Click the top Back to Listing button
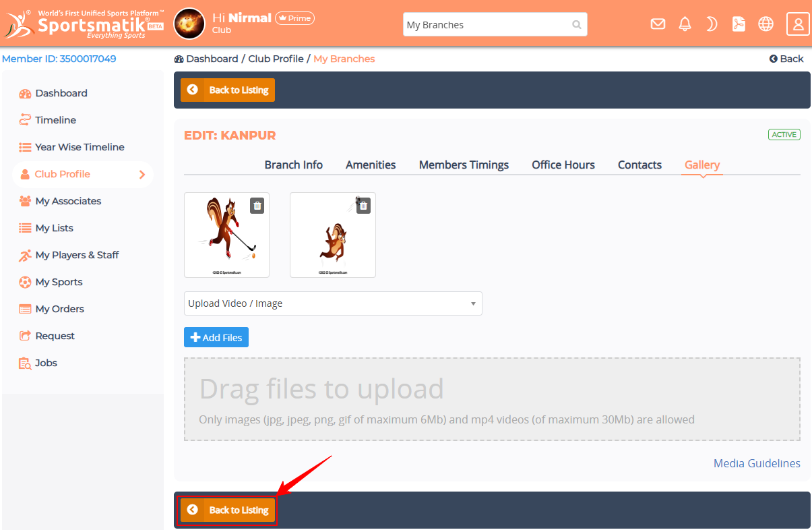 point(228,90)
